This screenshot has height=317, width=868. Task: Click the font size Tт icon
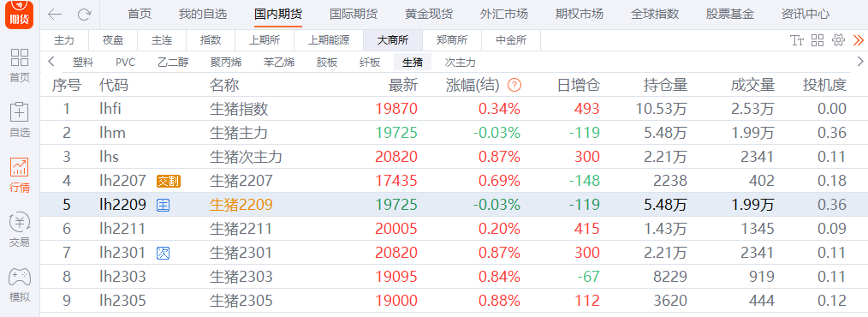(797, 40)
